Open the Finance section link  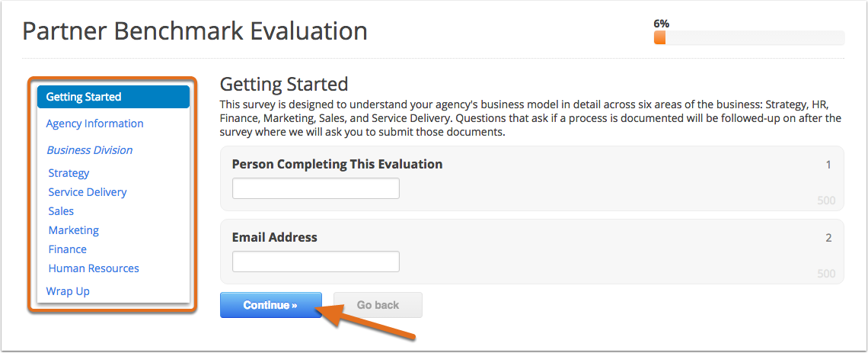(x=68, y=249)
